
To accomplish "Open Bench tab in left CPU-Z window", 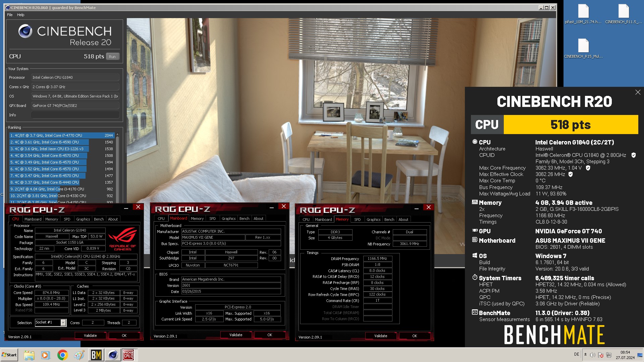I will point(99,219).
